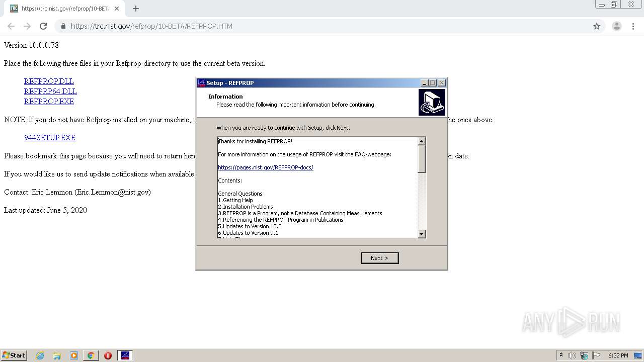Go back in browser history
The height and width of the screenshot is (362, 644).
tap(11, 26)
